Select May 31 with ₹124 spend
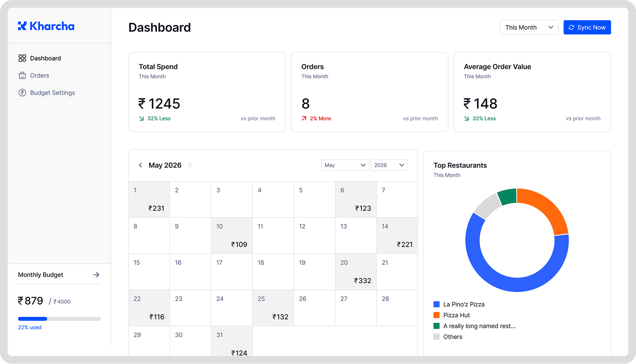Viewport: 636px width, 364px height. (x=232, y=341)
